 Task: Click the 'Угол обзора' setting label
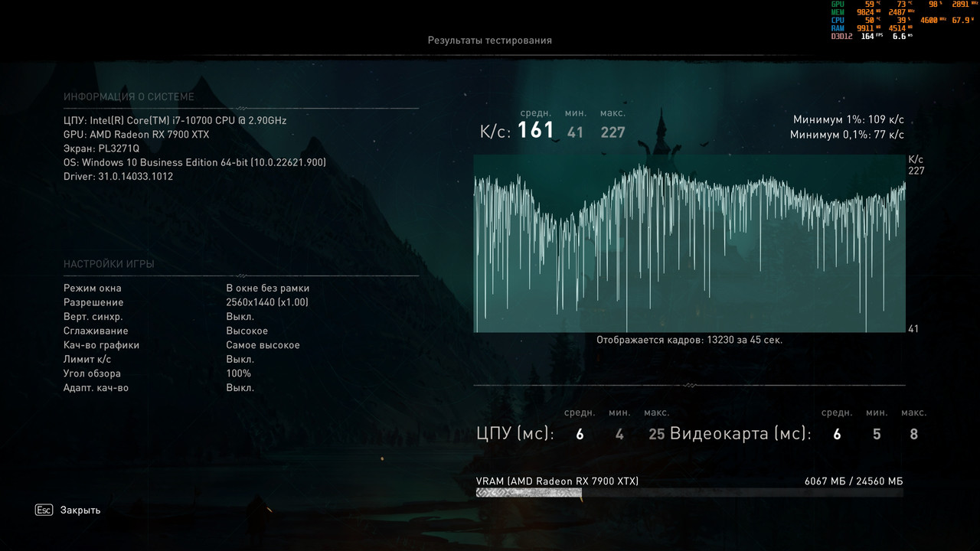92,373
